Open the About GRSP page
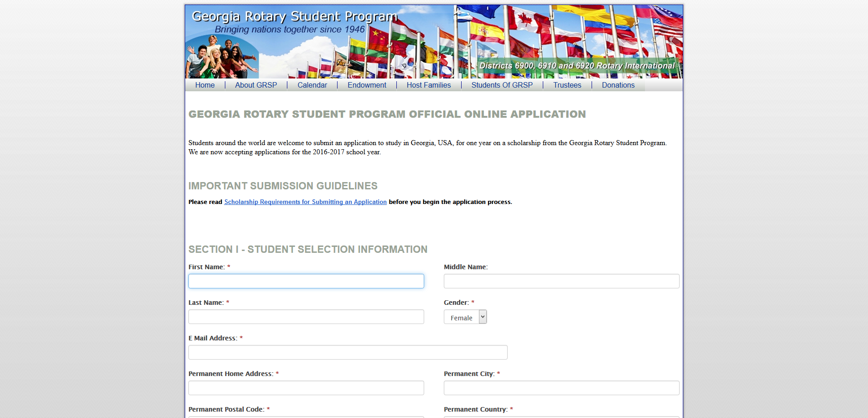Viewport: 868px width, 418px height. (x=256, y=85)
